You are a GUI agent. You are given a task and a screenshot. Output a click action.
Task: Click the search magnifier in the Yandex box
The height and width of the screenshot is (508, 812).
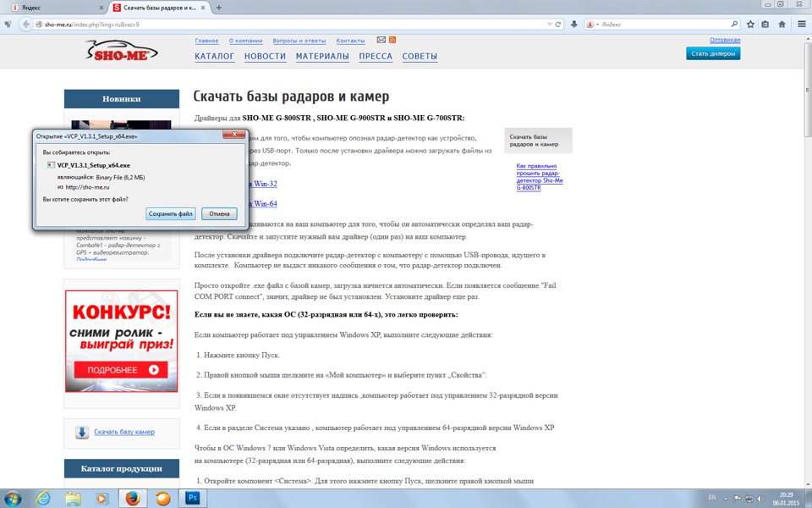pos(734,25)
